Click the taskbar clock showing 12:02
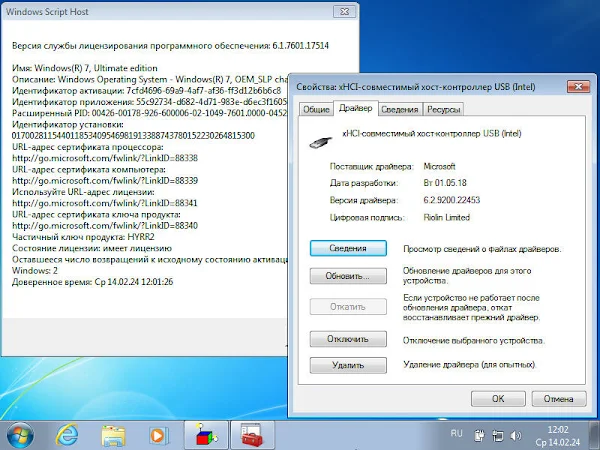Screen dimensions: 600x450 coord(558,429)
